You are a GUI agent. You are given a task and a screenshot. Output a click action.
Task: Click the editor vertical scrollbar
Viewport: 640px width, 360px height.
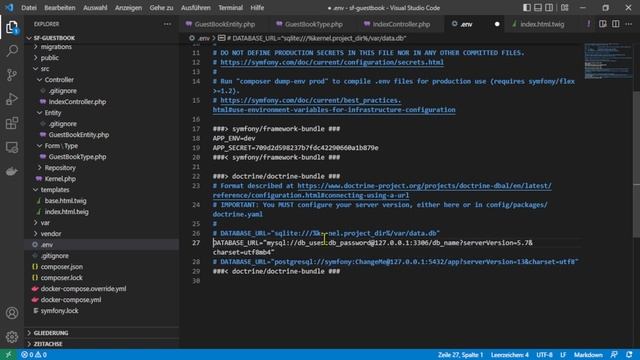636,164
